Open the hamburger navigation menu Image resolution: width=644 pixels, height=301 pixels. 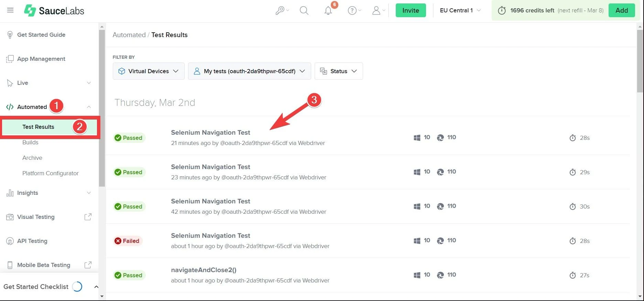pos(10,10)
